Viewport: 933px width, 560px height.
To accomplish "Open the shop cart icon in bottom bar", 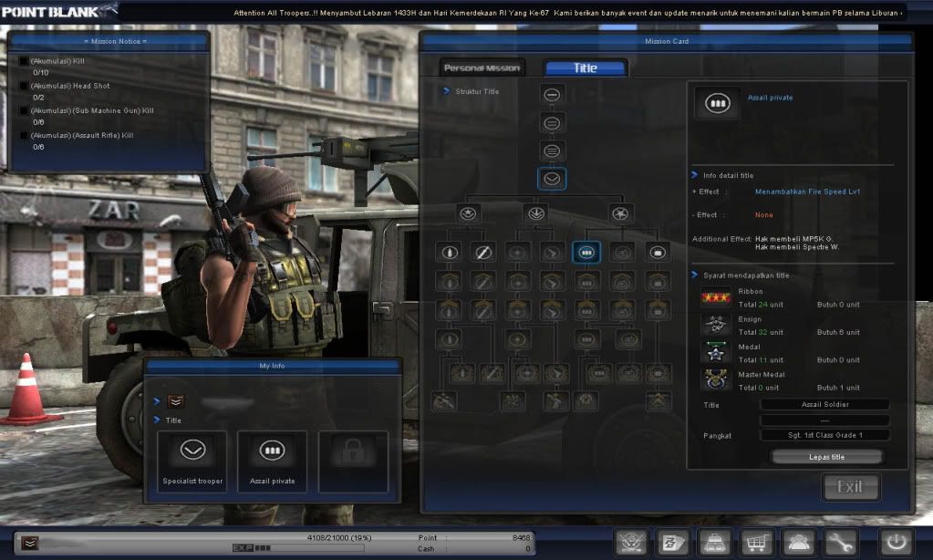I will pyautogui.click(x=756, y=542).
